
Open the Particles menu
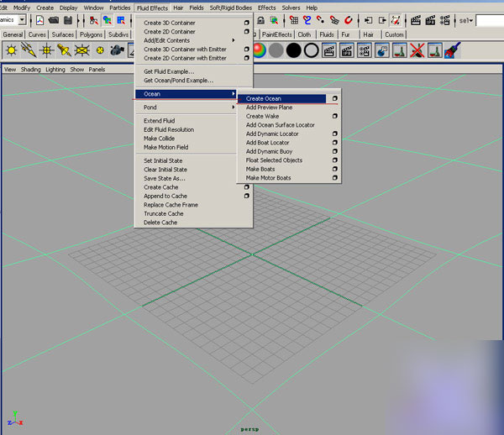click(120, 8)
